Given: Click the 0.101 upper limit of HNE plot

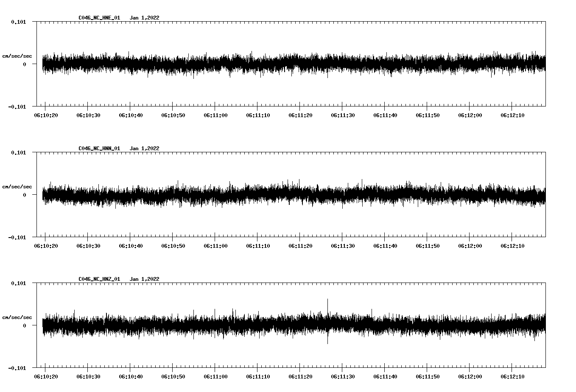Looking at the screenshot, I should (x=18, y=22).
